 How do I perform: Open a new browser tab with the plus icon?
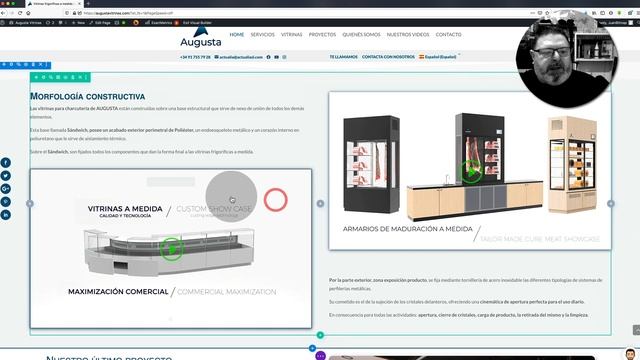click(x=88, y=4)
